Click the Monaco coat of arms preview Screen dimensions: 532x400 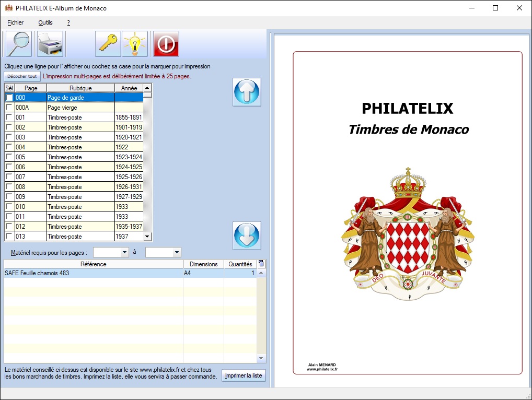408,234
